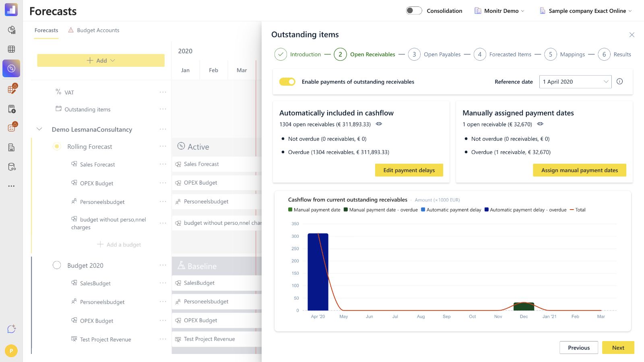Select Outstanding items in the forecast list
This screenshot has width=644, height=362.
tap(87, 109)
